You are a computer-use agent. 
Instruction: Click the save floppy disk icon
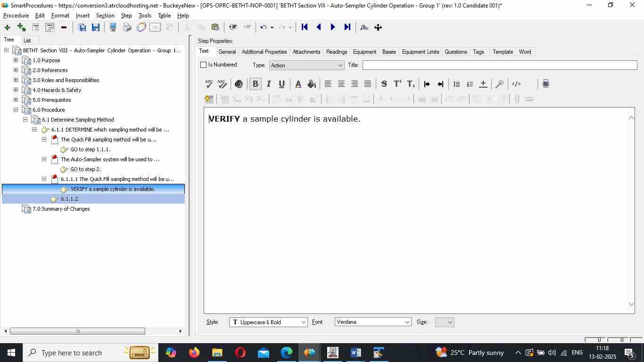(x=96, y=27)
